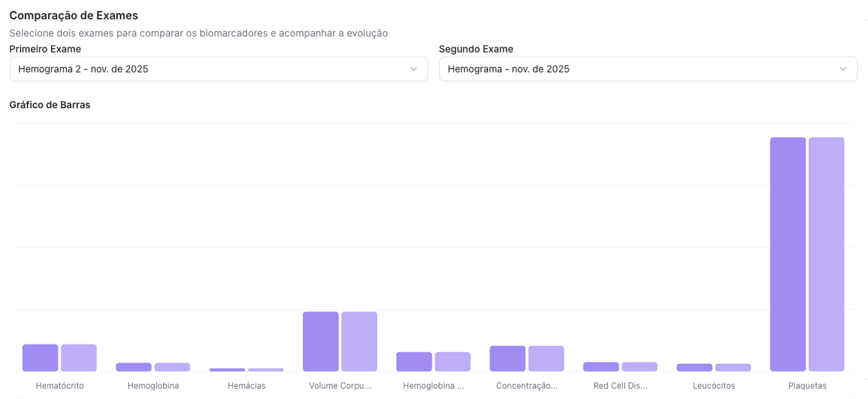Open the Primeiro Exame dropdown
Screen dimensions: 868x399
[218, 69]
